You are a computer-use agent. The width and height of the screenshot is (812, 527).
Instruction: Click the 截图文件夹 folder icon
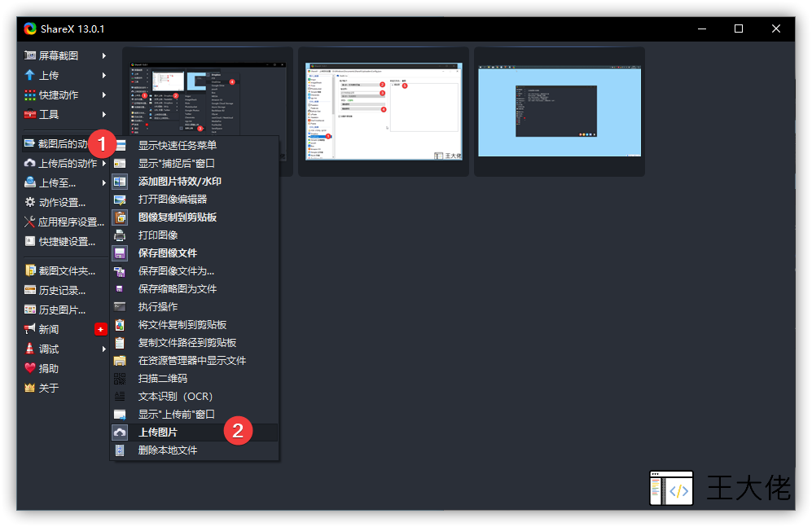click(30, 270)
